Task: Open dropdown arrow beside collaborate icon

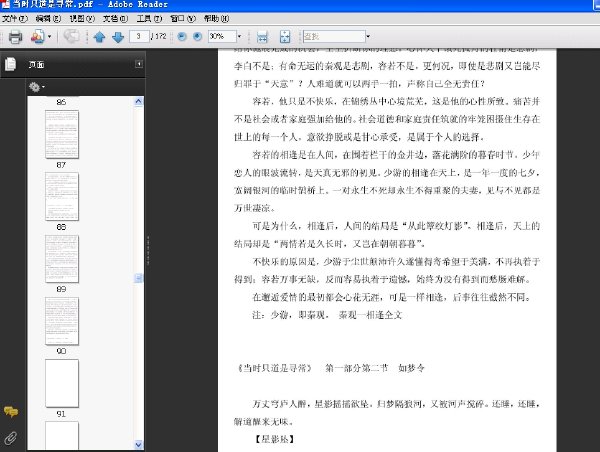Action: pos(50,37)
